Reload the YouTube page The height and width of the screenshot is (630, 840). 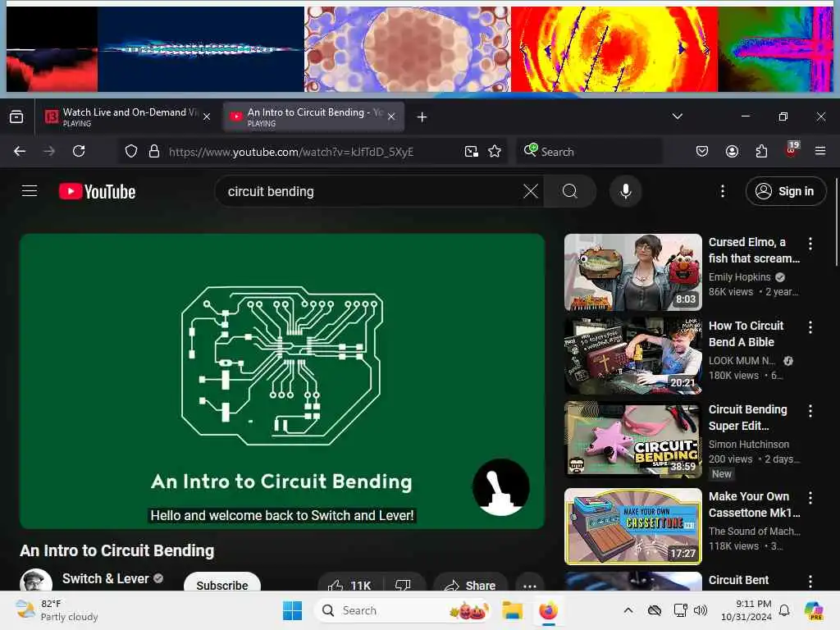click(80, 152)
